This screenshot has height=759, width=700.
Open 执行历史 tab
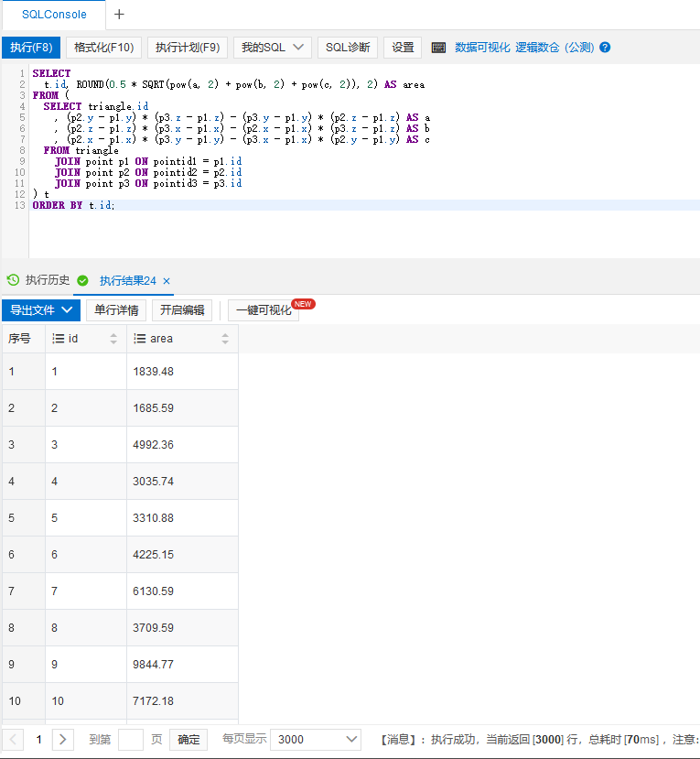pos(48,280)
